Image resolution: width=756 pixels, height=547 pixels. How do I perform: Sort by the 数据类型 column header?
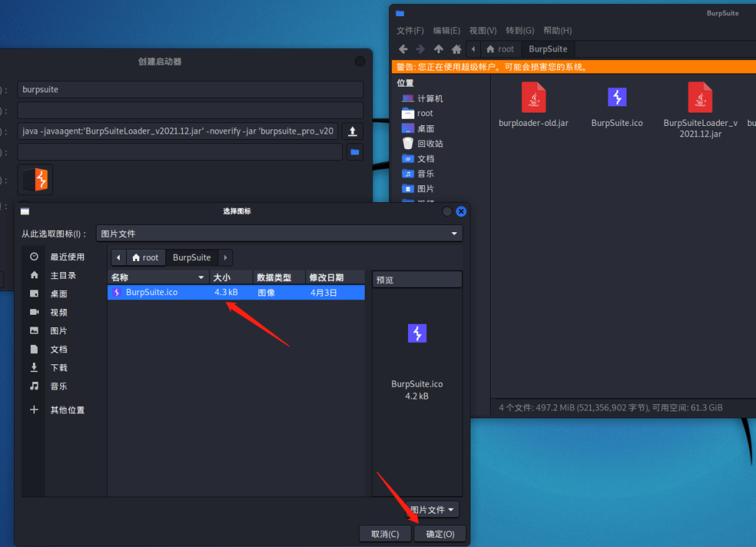pos(279,277)
